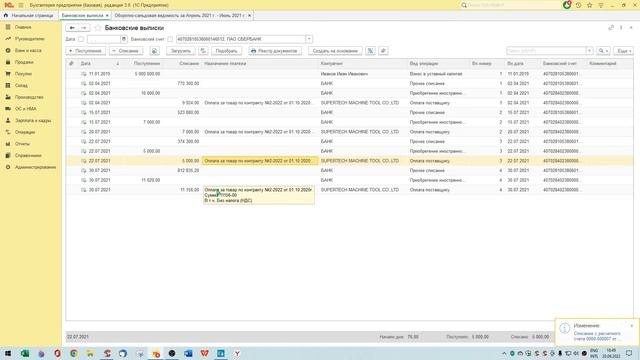640x360 pixels.
Task: Click the Дт/Кт postings icon button
Action: (x=370, y=51)
